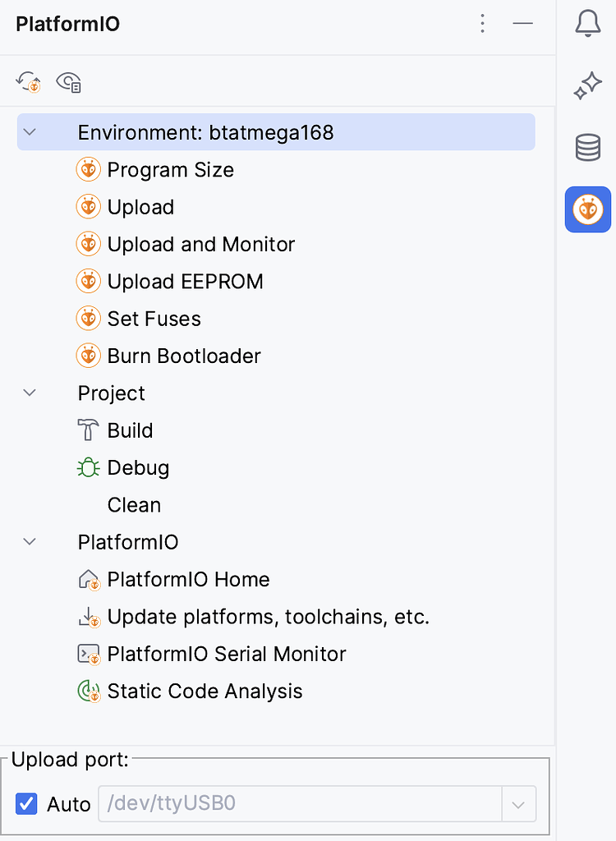The width and height of the screenshot is (616, 841).
Task: Launch PlatformIO Home
Action: (188, 579)
